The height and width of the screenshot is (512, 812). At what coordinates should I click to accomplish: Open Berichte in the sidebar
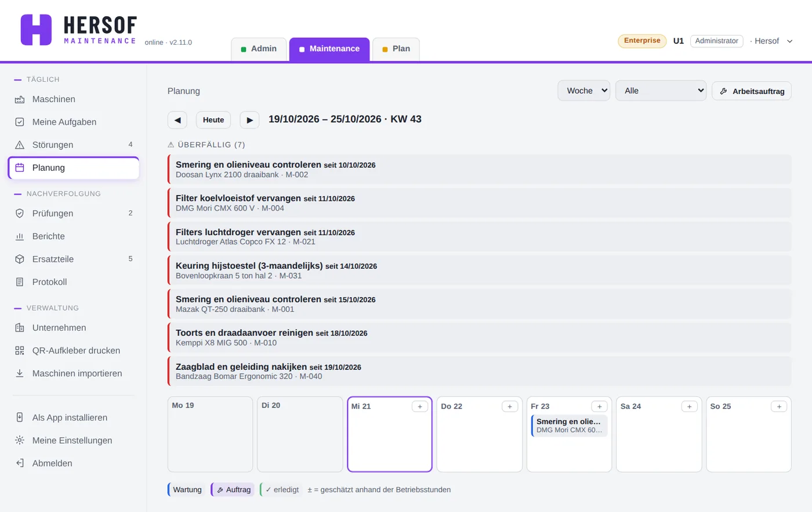[x=74, y=236]
